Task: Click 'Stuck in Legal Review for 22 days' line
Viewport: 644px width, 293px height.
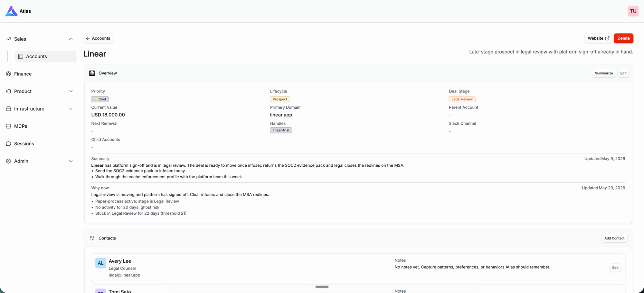Action: click(141, 213)
